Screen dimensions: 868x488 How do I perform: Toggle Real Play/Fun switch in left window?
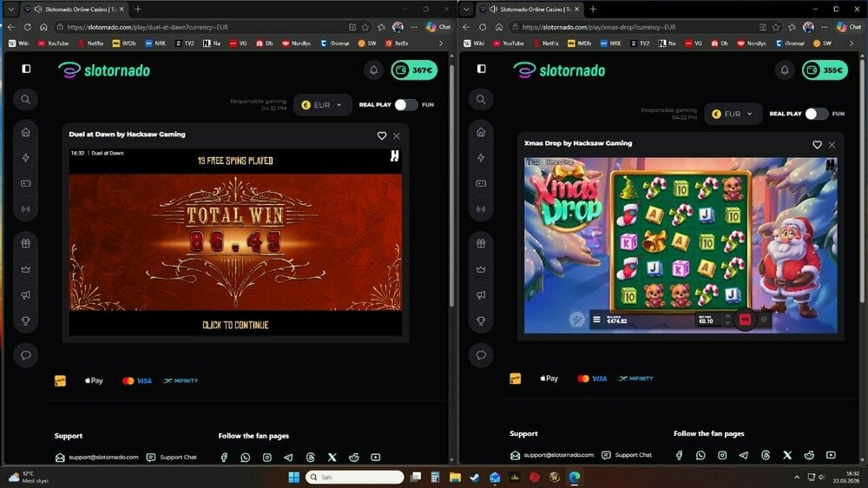point(405,105)
